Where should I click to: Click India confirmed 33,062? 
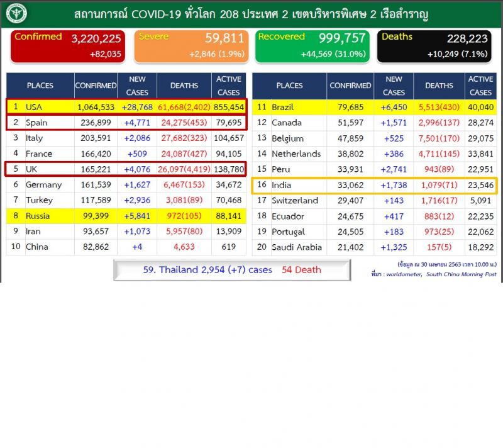(351, 185)
